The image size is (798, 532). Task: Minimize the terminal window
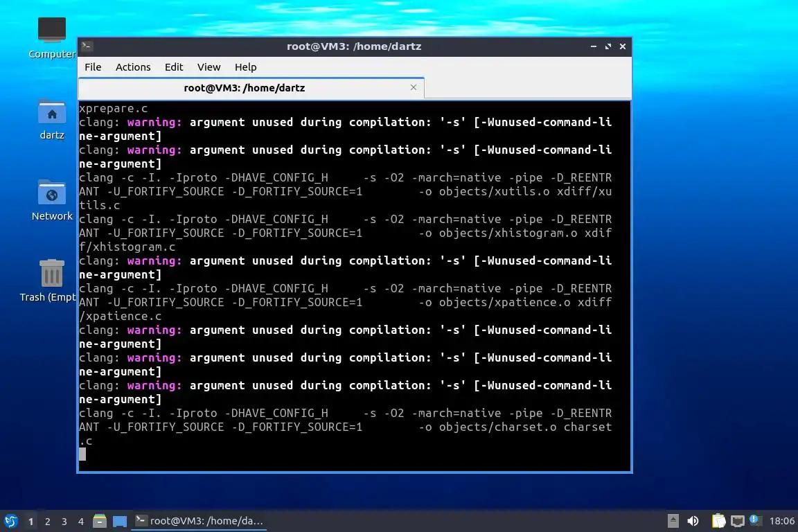[594, 46]
